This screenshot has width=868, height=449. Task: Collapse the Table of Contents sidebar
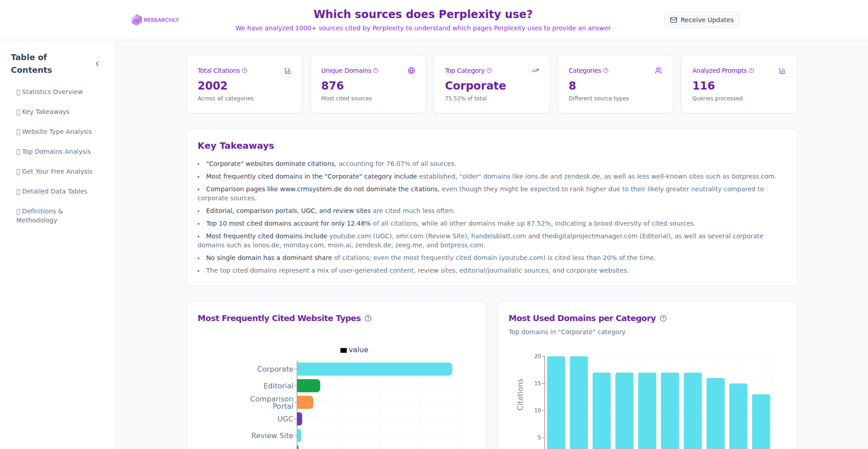click(97, 64)
